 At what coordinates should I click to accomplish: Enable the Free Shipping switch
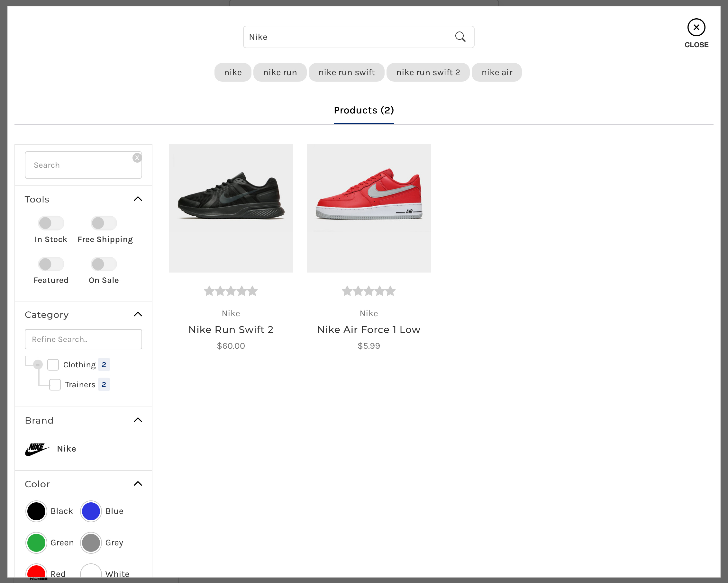104,223
